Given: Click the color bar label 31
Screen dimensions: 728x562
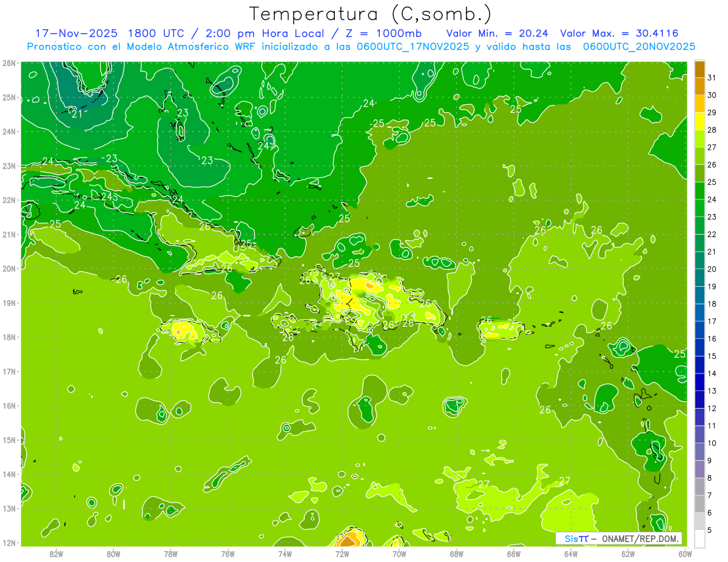Looking at the screenshot, I should click(x=712, y=78).
